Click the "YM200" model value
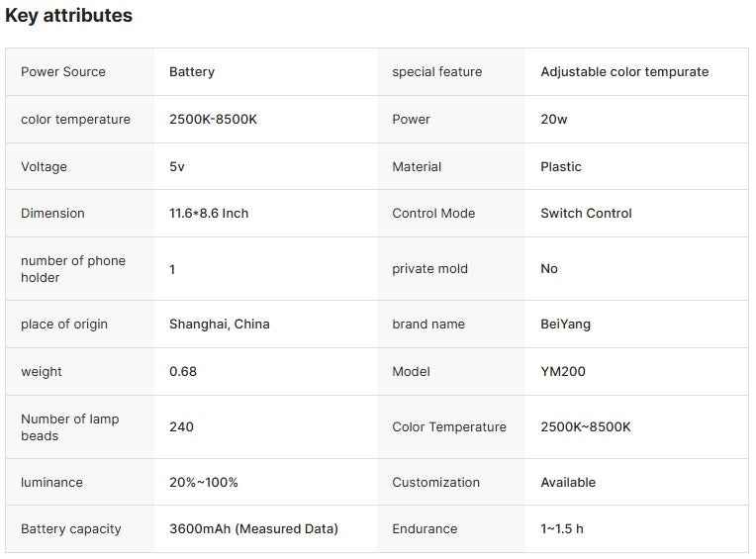Viewport: 756px width, 559px height. tap(563, 372)
